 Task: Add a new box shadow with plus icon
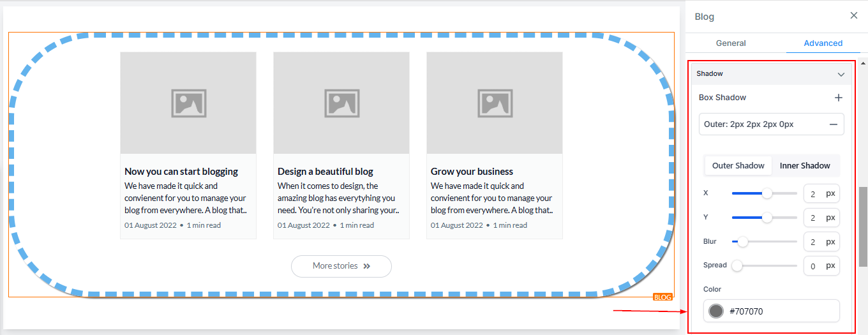tap(839, 98)
